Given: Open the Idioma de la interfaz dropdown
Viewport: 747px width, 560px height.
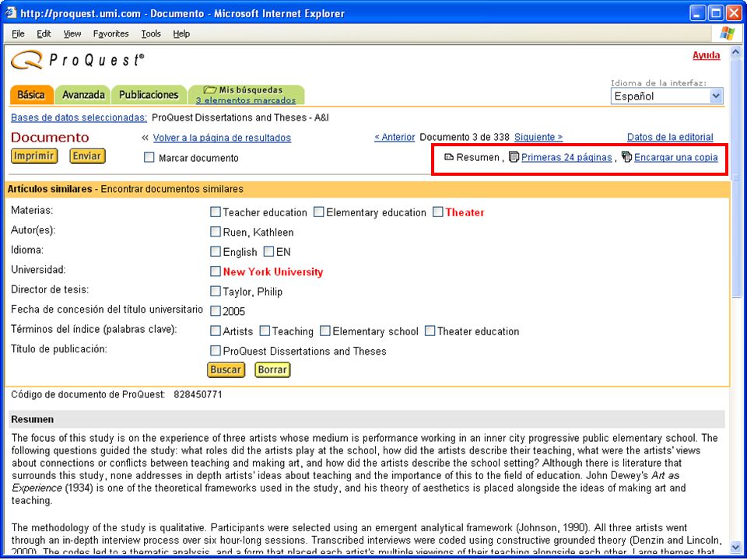Looking at the screenshot, I should tap(667, 96).
